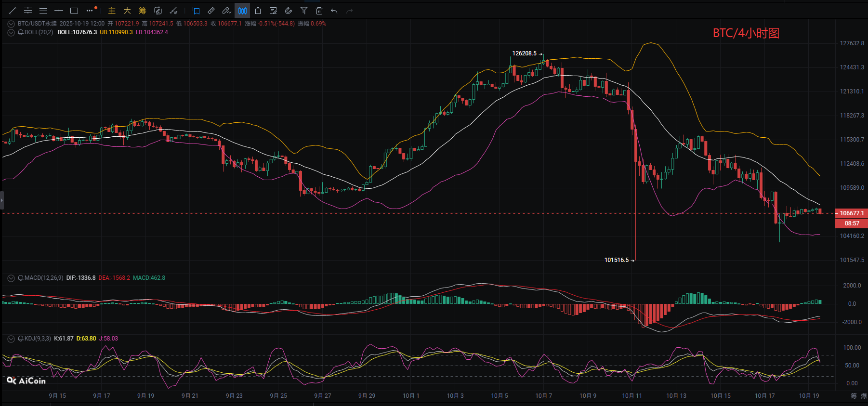
Task: Click the 爆 button at bottom right
Action: pos(864,396)
